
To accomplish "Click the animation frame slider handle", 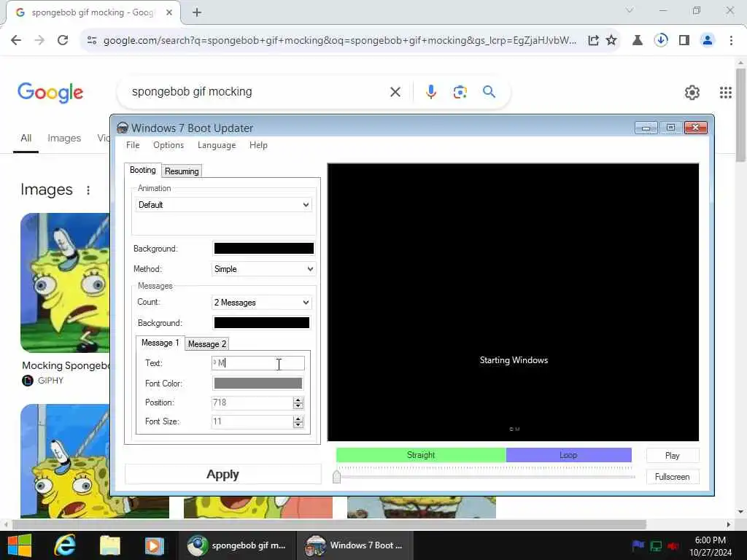I will [337, 476].
